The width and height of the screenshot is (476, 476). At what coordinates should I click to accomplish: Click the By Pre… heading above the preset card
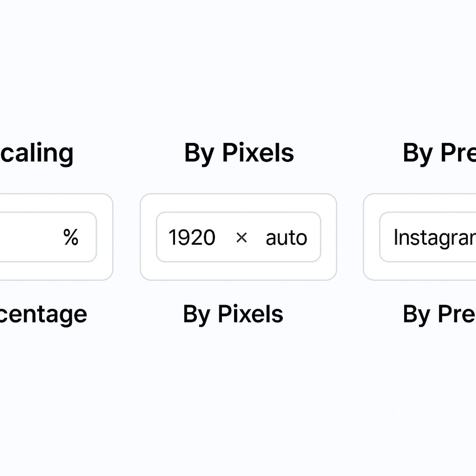[439, 153]
